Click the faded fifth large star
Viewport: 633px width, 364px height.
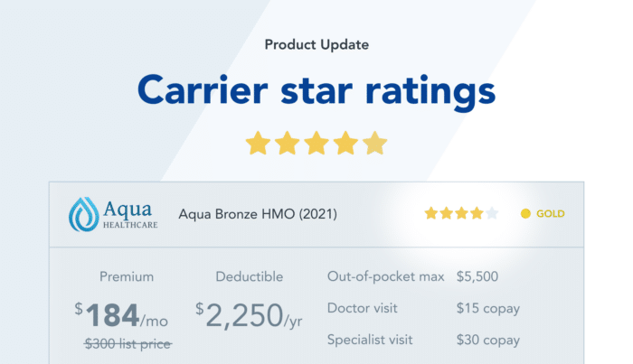tap(375, 143)
